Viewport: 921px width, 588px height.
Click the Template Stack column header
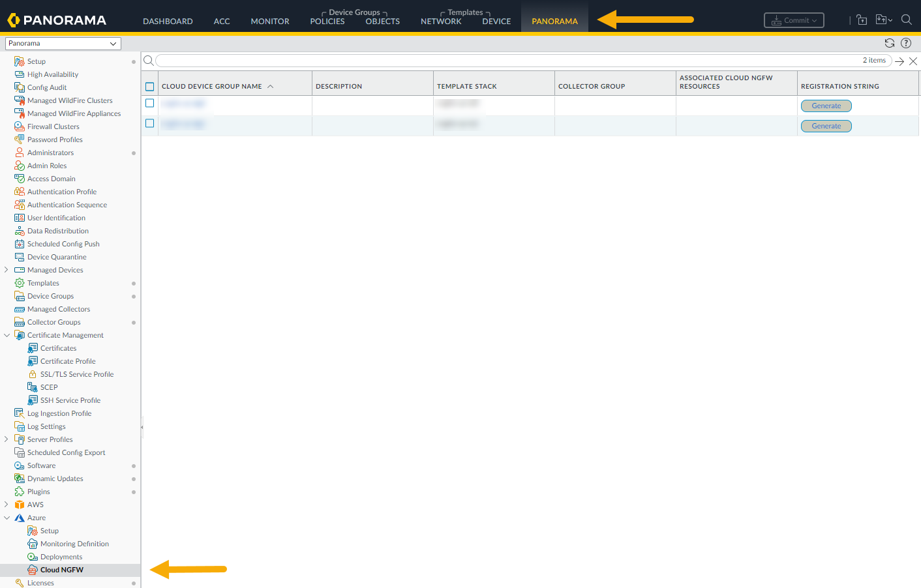(467, 86)
